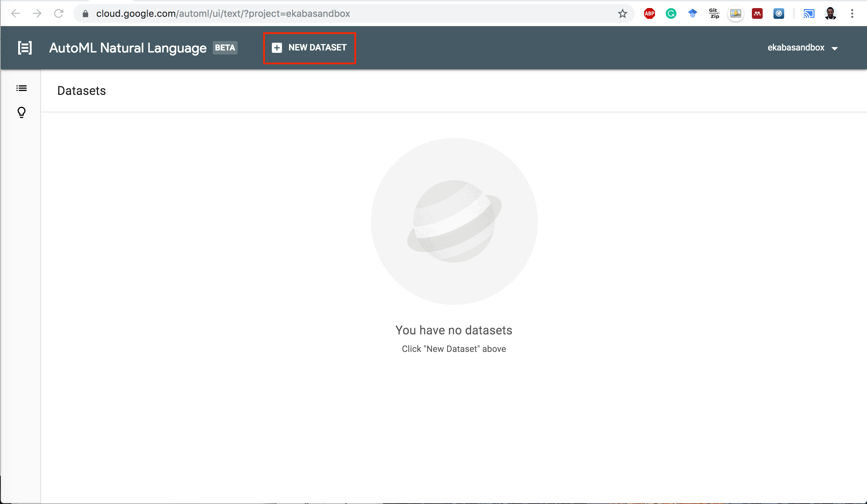
Task: Click the "You have no datasets" message
Action: click(454, 330)
